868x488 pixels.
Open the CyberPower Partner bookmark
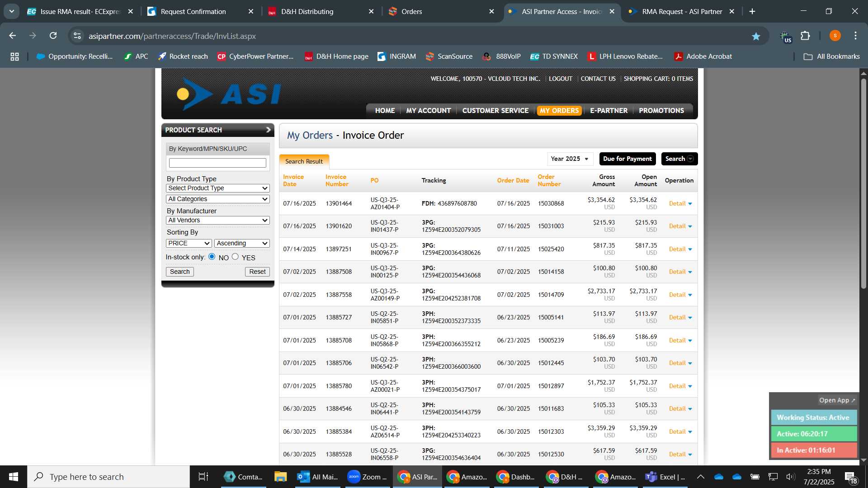click(255, 56)
